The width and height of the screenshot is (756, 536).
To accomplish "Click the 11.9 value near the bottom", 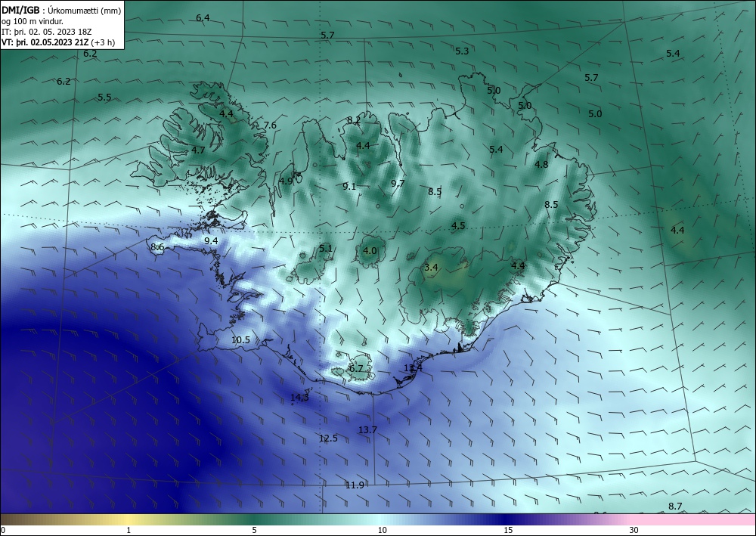I will (355, 485).
